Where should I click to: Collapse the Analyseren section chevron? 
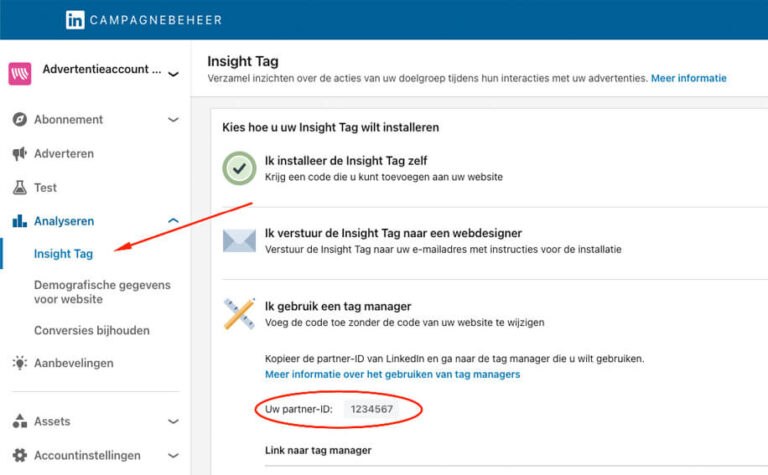(x=173, y=221)
